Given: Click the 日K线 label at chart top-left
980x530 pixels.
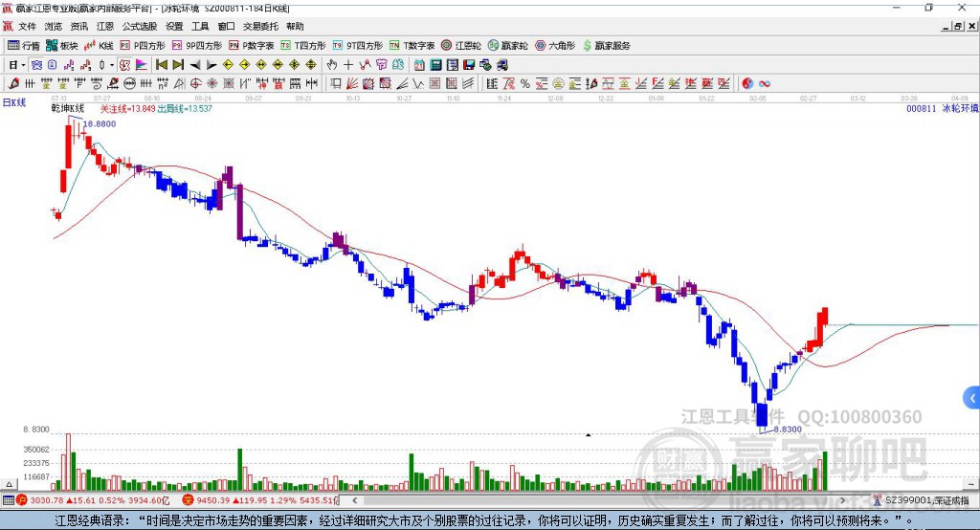Looking at the screenshot, I should point(14,102).
